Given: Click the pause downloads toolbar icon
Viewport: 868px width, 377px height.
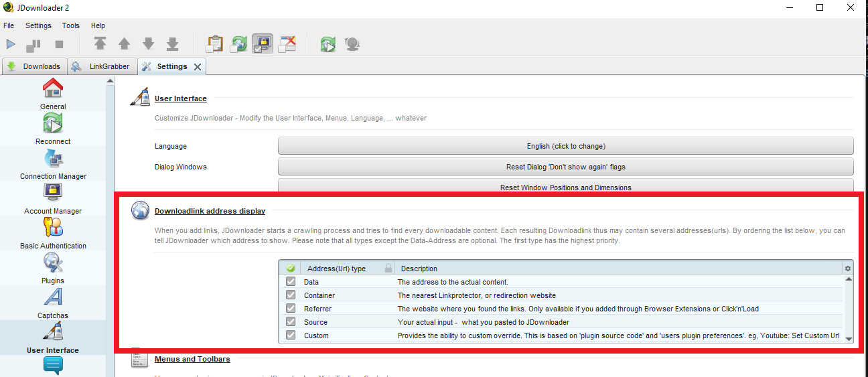Looking at the screenshot, I should point(33,45).
